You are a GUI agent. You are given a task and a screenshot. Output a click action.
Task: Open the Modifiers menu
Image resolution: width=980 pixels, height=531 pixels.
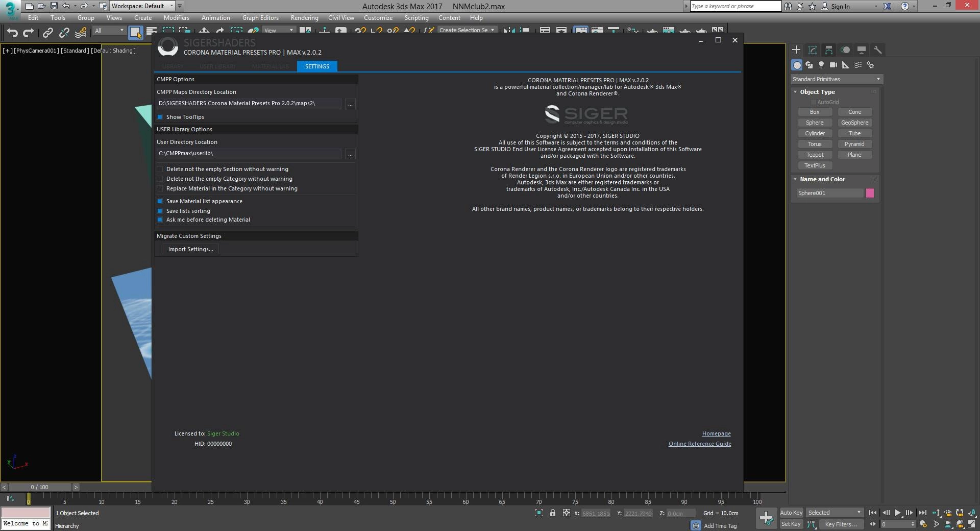point(176,18)
